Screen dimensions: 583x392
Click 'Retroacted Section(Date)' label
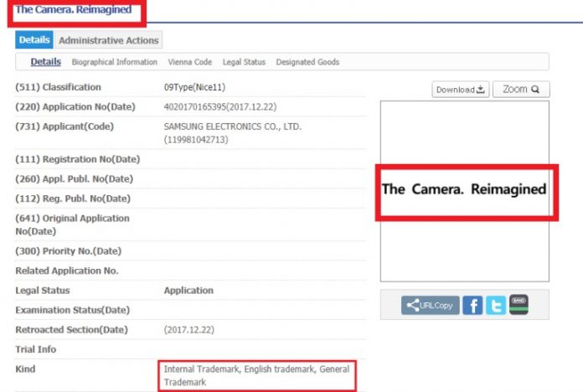[x=71, y=330]
